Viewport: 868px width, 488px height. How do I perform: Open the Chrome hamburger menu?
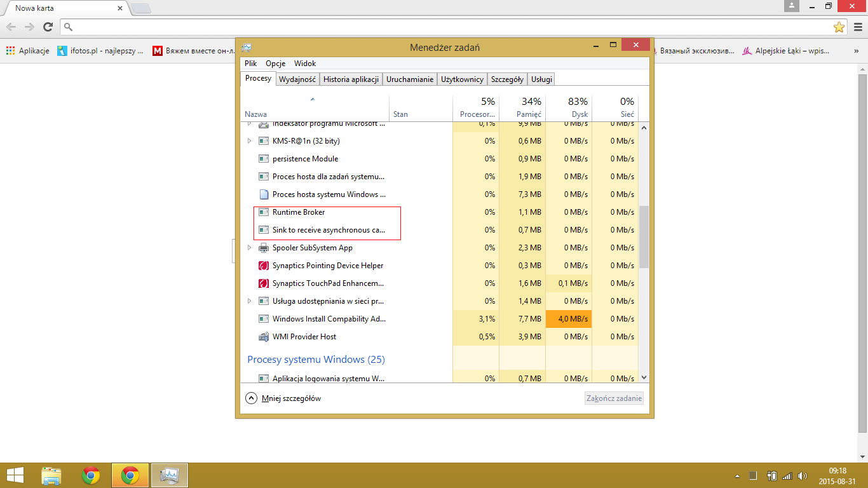858,27
